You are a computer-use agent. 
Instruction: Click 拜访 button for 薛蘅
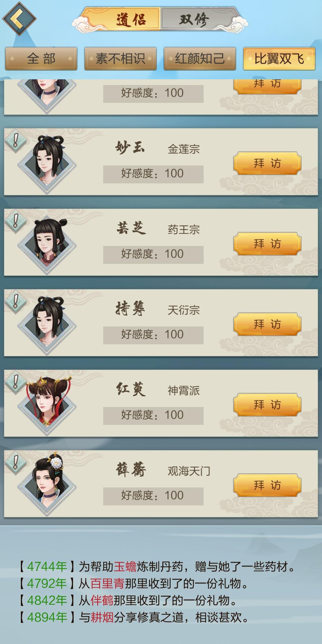point(267,485)
